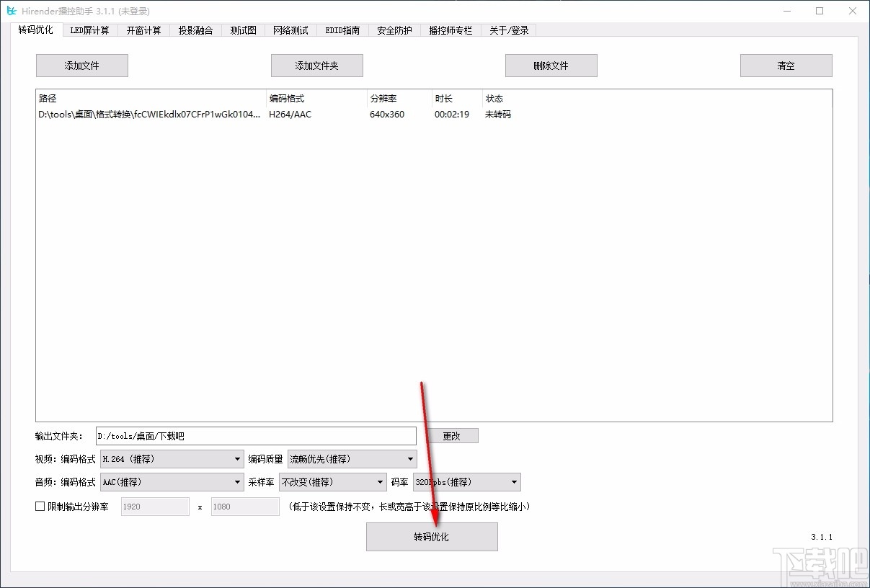Open the EDID指南 tab
This screenshot has width=870, height=588.
(x=342, y=30)
